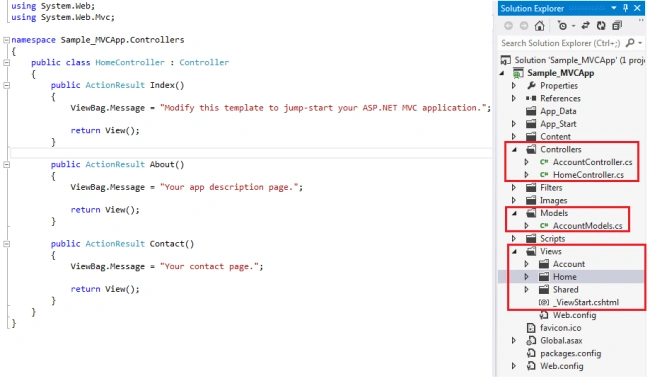This screenshot has width=650, height=381.
Task: Open the Pending Changes Filter dropdown arrow
Action: click(573, 26)
